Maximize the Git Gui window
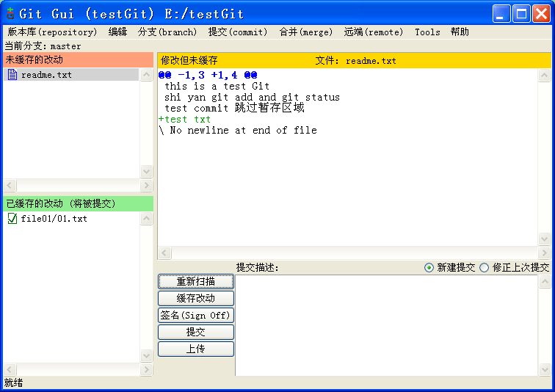Screen dimensions: 555x392 (x=521, y=13)
